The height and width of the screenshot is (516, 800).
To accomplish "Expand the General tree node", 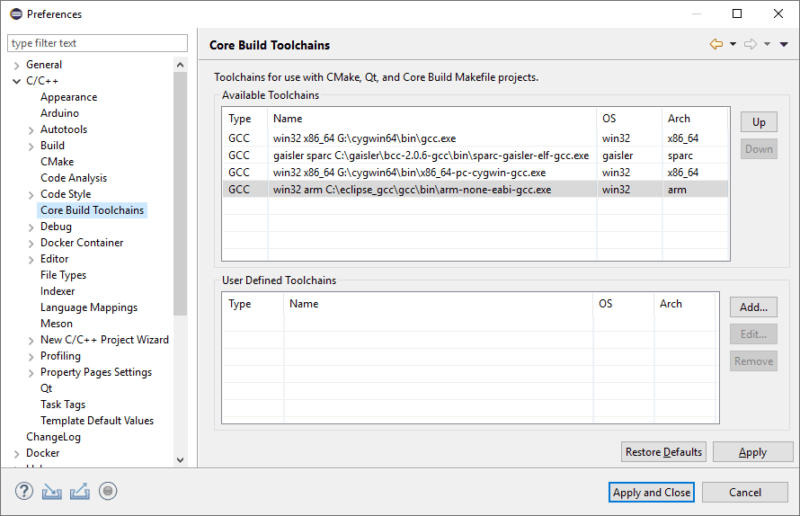I will click(17, 65).
